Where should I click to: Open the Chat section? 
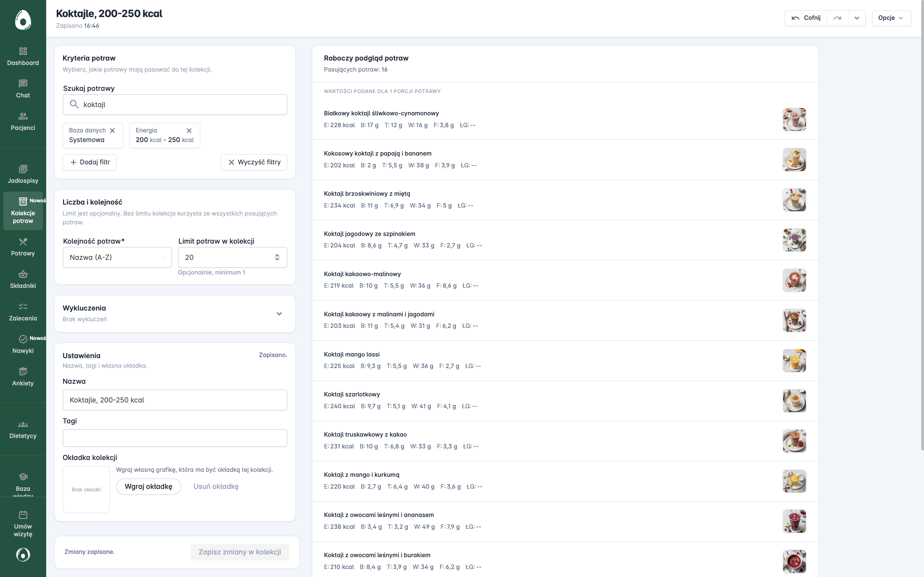pyautogui.click(x=23, y=89)
